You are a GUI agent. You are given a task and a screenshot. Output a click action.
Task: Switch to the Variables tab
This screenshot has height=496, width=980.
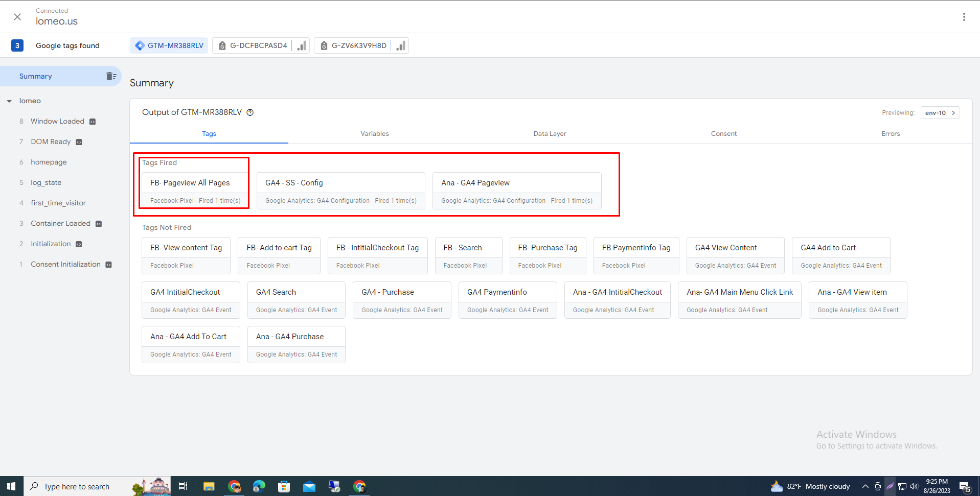point(374,134)
